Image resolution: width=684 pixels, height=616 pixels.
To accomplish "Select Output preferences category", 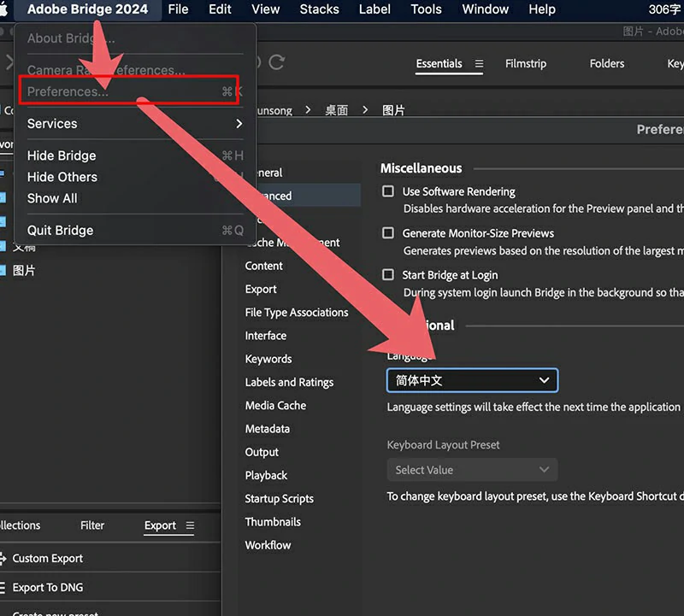I will click(262, 452).
